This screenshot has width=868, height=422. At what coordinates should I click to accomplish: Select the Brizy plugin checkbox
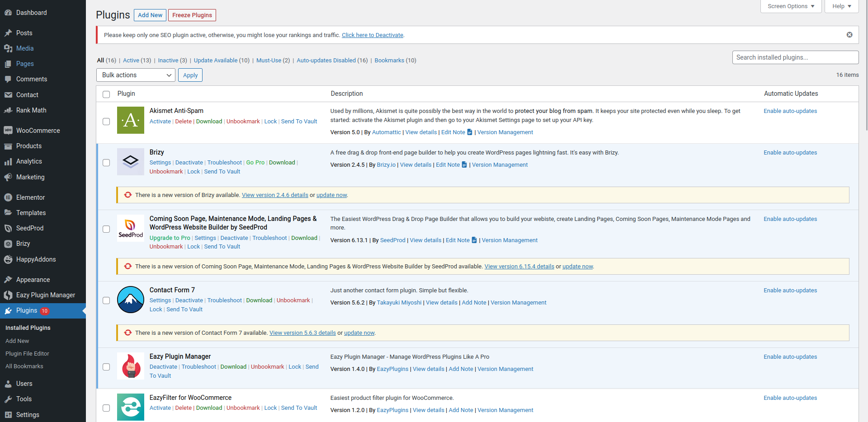tap(106, 163)
